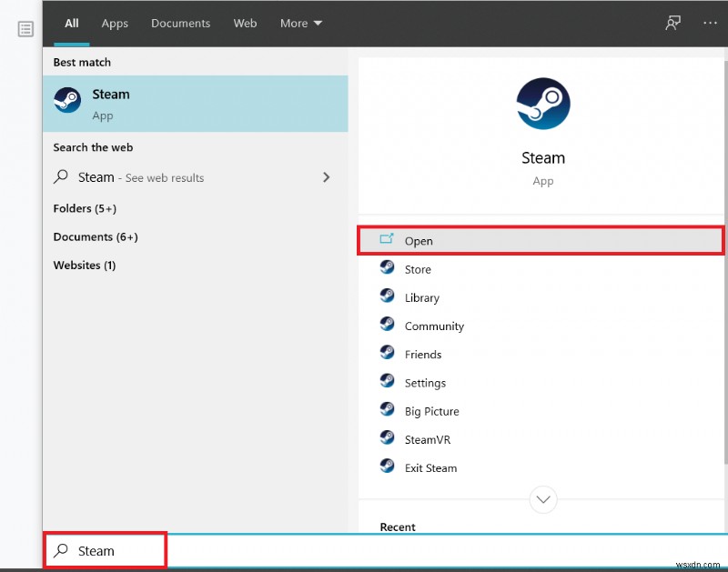Expand more actions with the down chevron circle

point(543,499)
